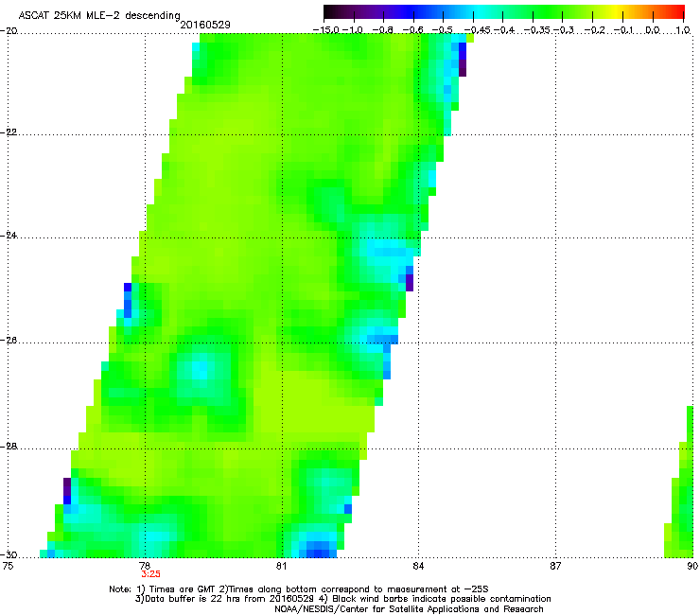This screenshot has width=700, height=615.
Task: Select the -22 latitude axis label
Action: click(9, 132)
